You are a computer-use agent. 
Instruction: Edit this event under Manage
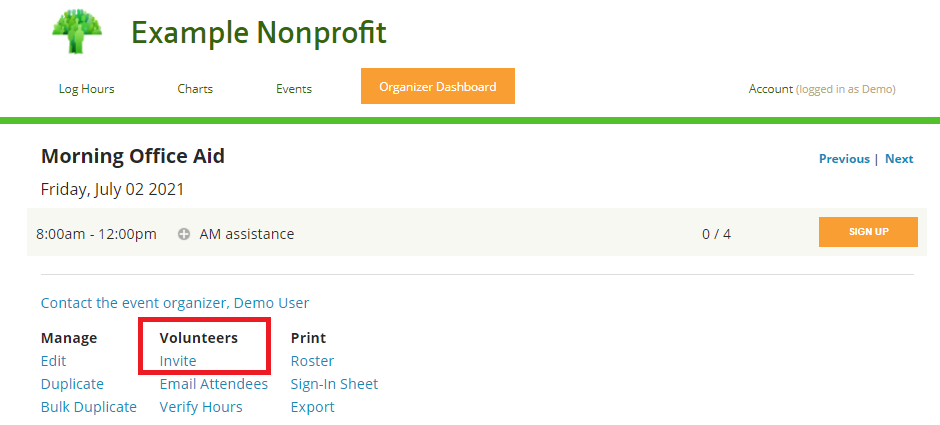pos(53,361)
